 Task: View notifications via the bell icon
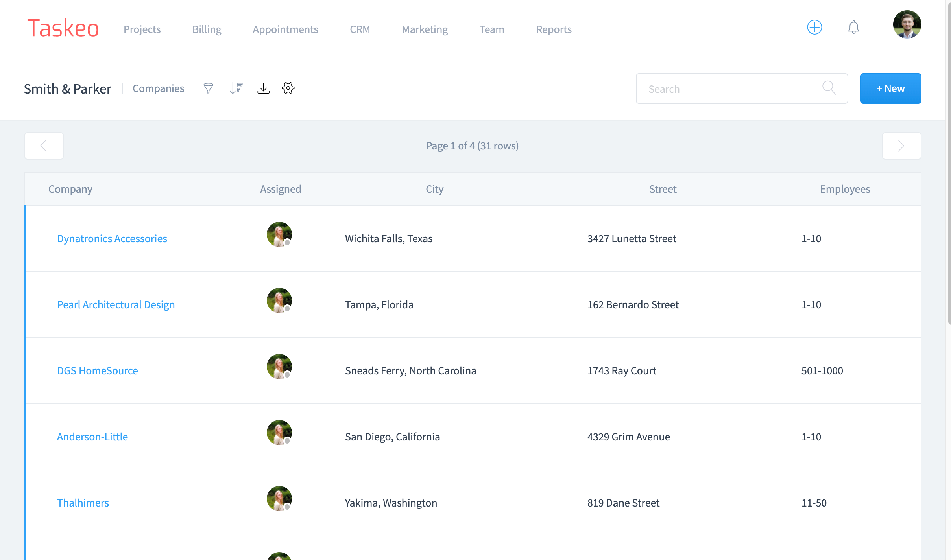coord(853,27)
